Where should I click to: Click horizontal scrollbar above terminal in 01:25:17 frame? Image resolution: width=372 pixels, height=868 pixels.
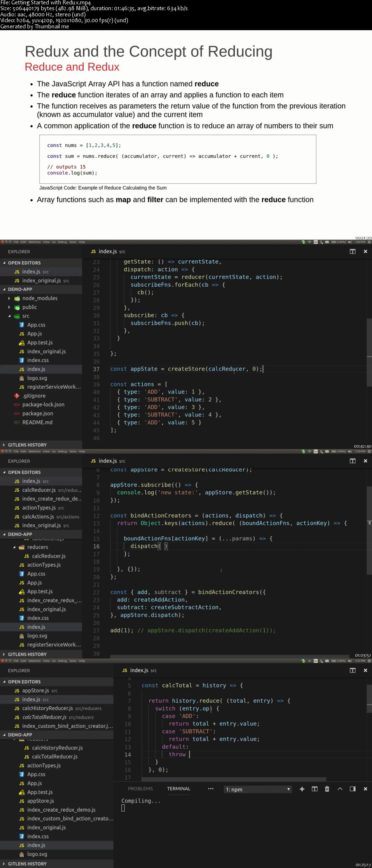point(234,779)
